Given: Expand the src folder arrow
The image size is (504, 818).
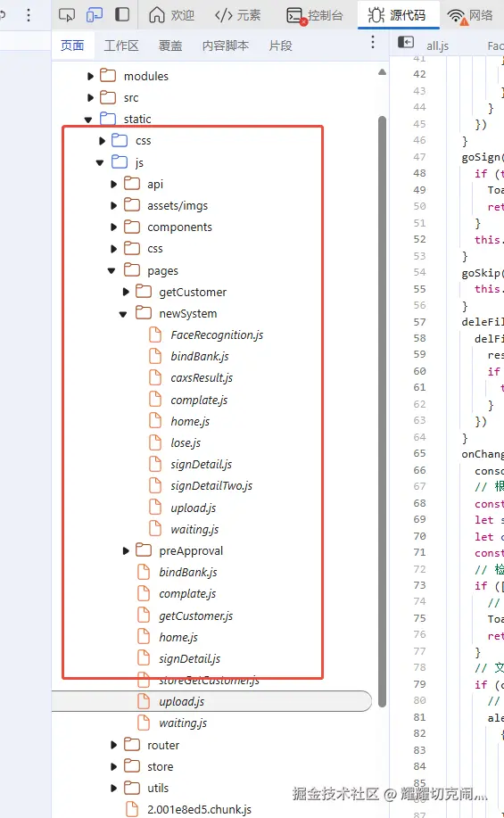Looking at the screenshot, I should coord(90,97).
